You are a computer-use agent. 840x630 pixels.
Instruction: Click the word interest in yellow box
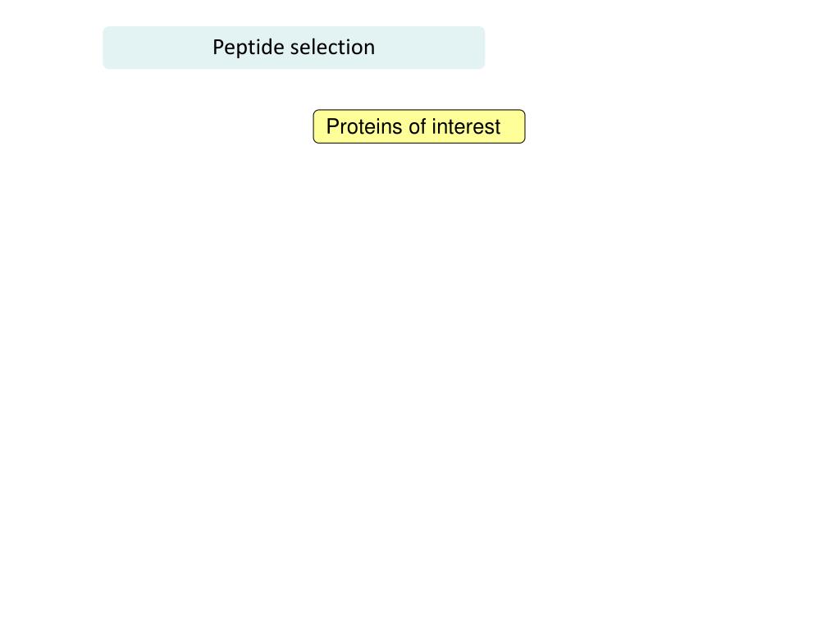(466, 127)
